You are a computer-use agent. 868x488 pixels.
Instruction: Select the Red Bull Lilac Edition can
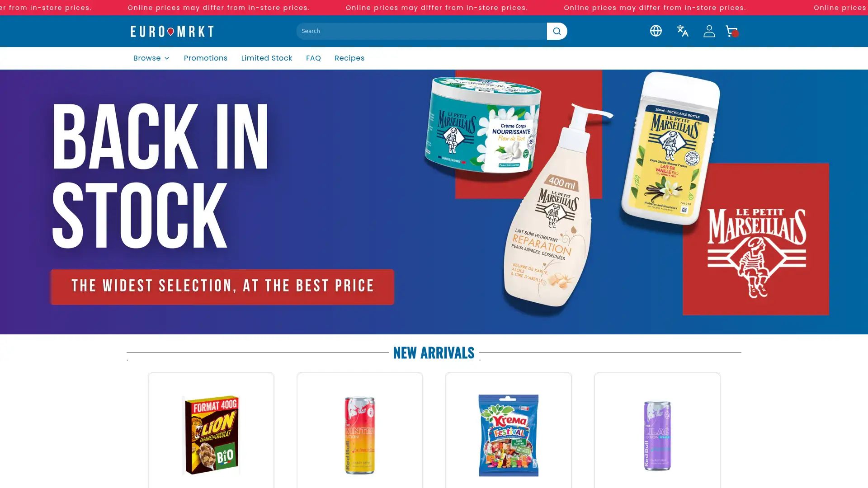pyautogui.click(x=657, y=435)
